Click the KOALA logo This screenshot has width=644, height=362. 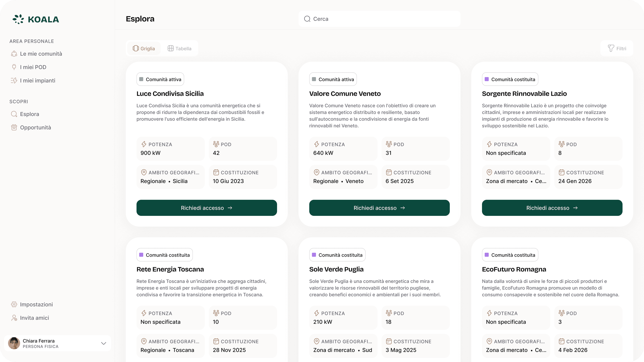click(x=36, y=19)
